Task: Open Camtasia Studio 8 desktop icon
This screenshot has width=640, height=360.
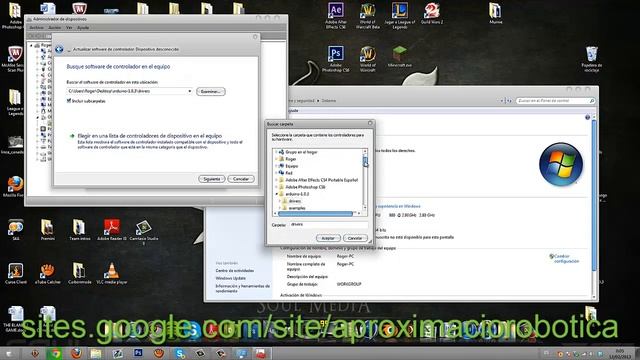Action: point(144,232)
